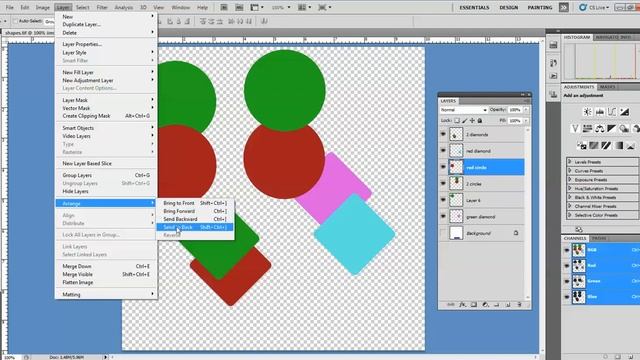This screenshot has width=640, height=360.
Task: Delete layer trash icon
Action: 520,304
